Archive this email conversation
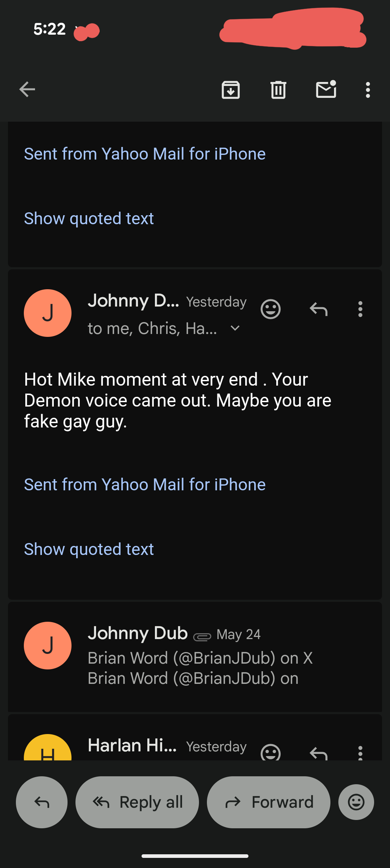Screen dimensions: 390x868 [x=231, y=90]
